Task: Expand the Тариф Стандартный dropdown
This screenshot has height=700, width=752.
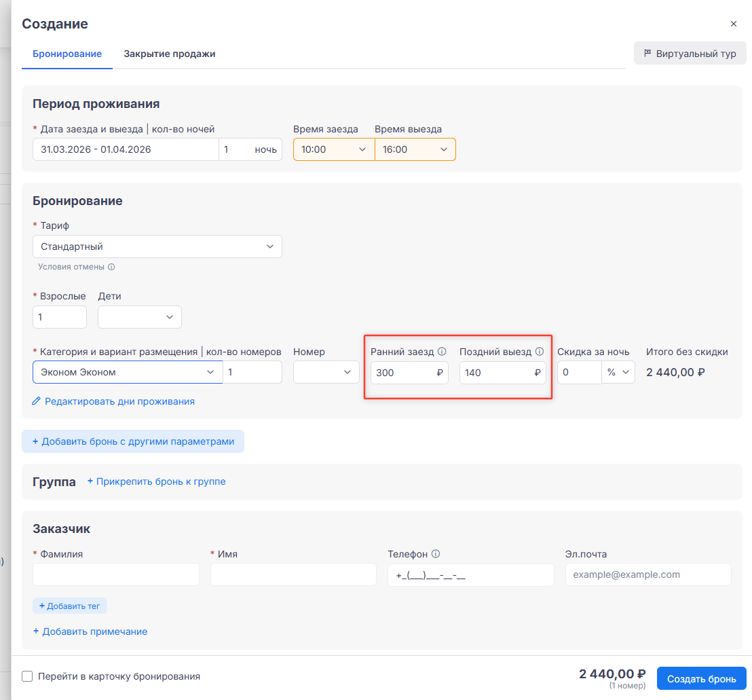Action: pos(157,246)
